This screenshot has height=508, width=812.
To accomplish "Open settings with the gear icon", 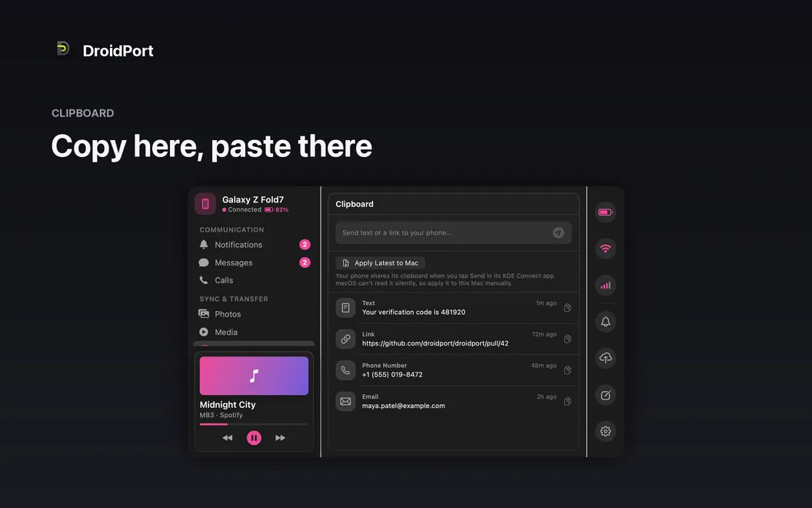I will point(605,431).
